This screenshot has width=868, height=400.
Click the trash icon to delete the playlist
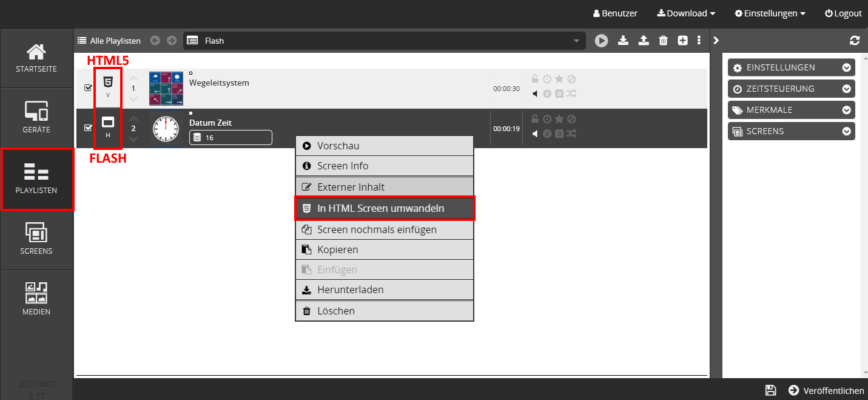(x=663, y=41)
